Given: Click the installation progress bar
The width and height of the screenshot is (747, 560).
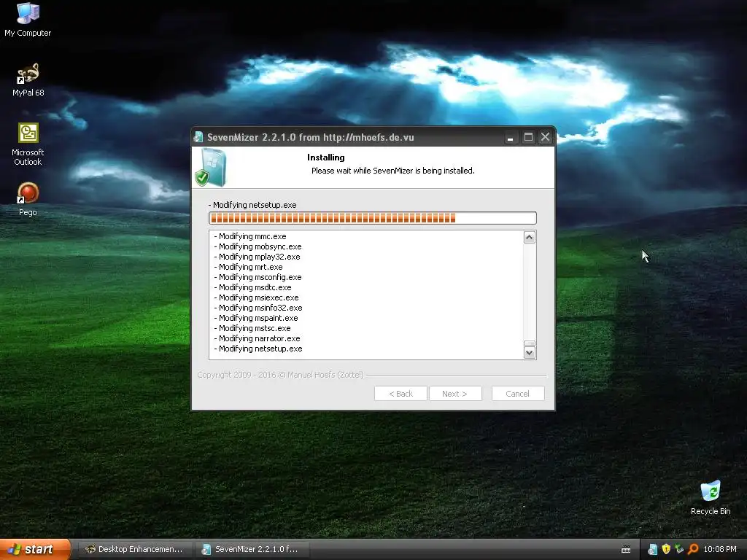Looking at the screenshot, I should tap(373, 218).
